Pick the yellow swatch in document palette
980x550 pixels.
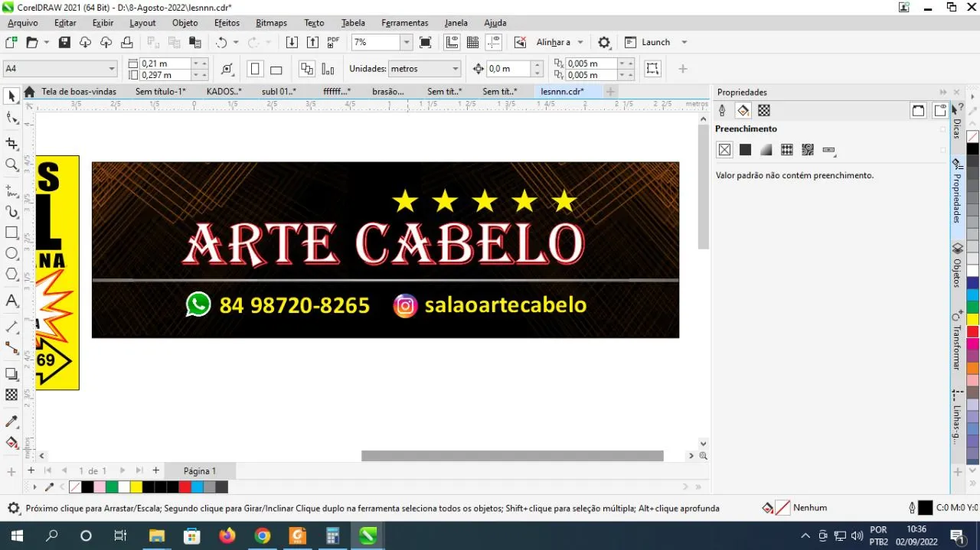pyautogui.click(x=136, y=487)
